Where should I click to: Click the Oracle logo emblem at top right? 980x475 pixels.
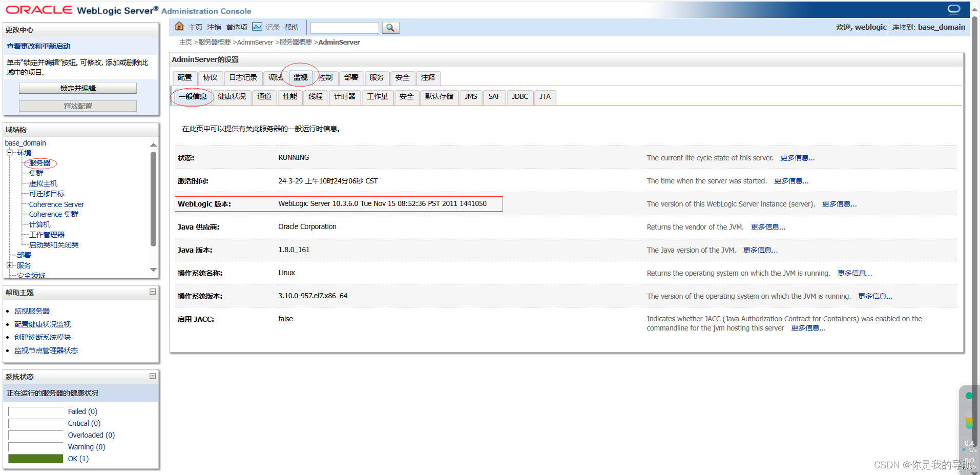point(954,9)
